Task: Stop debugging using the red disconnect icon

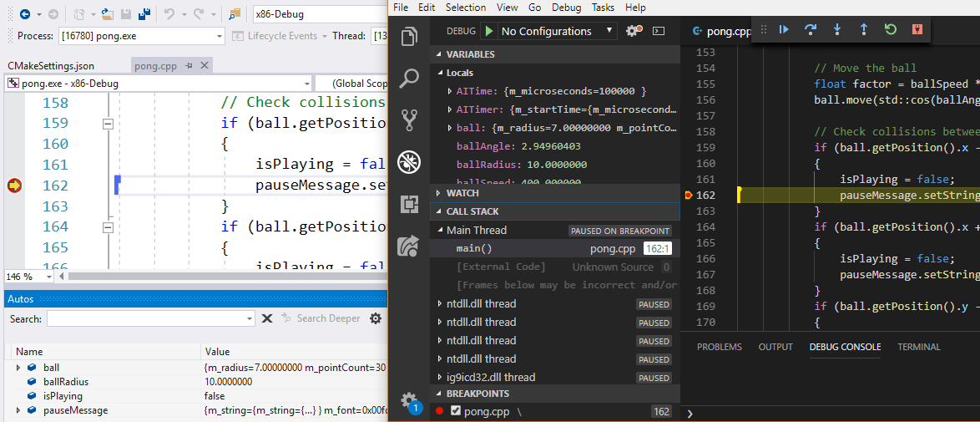Action: [917, 29]
